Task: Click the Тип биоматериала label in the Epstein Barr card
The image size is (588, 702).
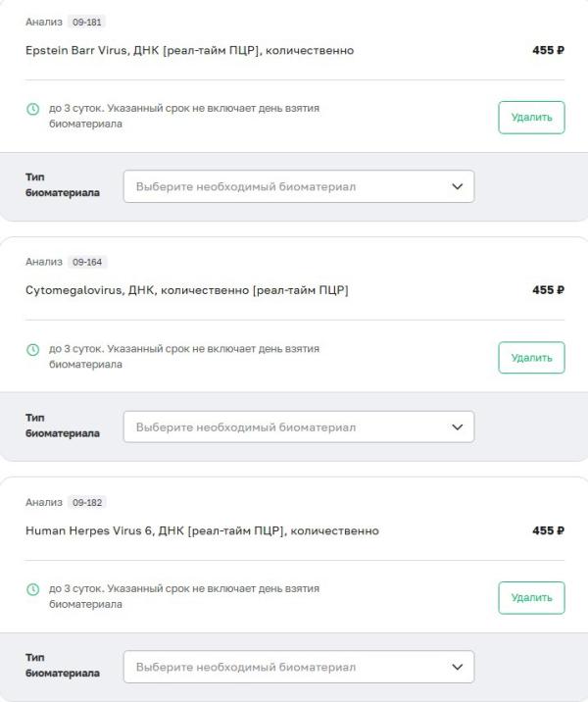Action: (63, 185)
